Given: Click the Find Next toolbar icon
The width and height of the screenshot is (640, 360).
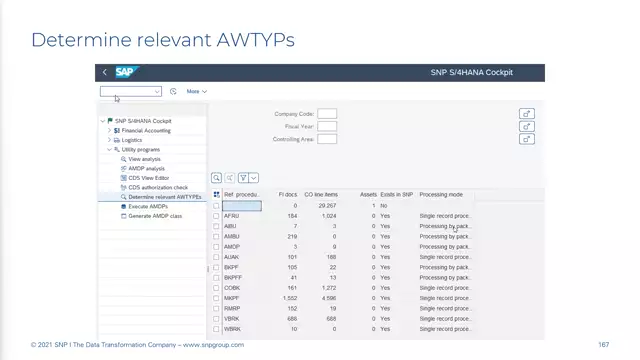Looking at the screenshot, I should coord(230,178).
